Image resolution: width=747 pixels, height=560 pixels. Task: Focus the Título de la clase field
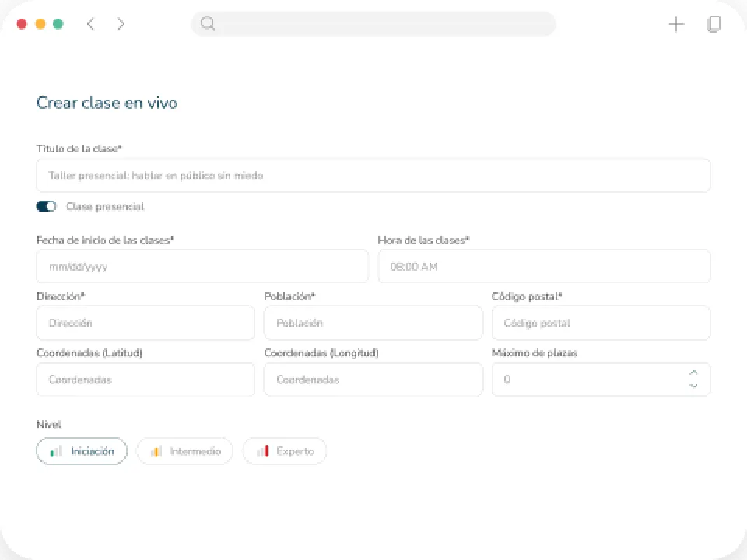point(373,175)
